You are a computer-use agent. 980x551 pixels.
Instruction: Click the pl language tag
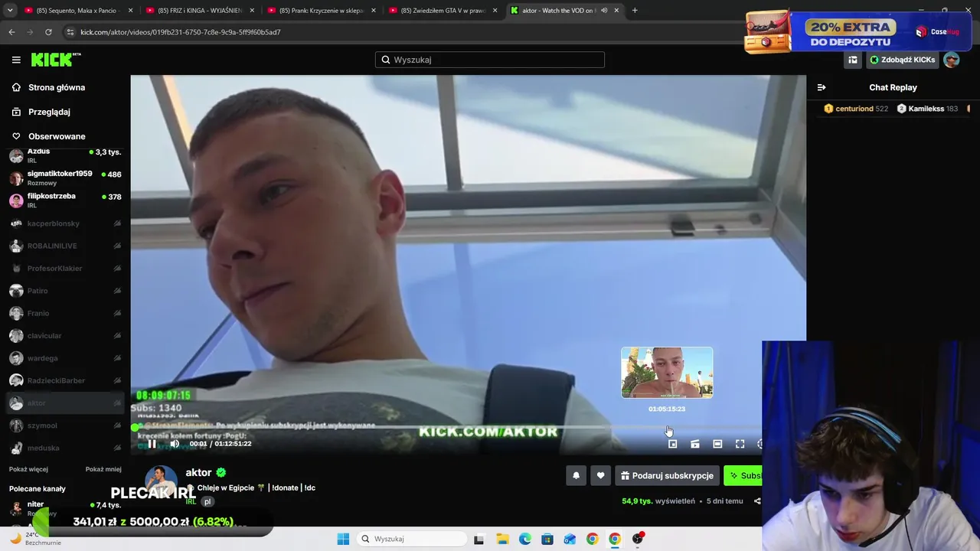click(x=207, y=502)
